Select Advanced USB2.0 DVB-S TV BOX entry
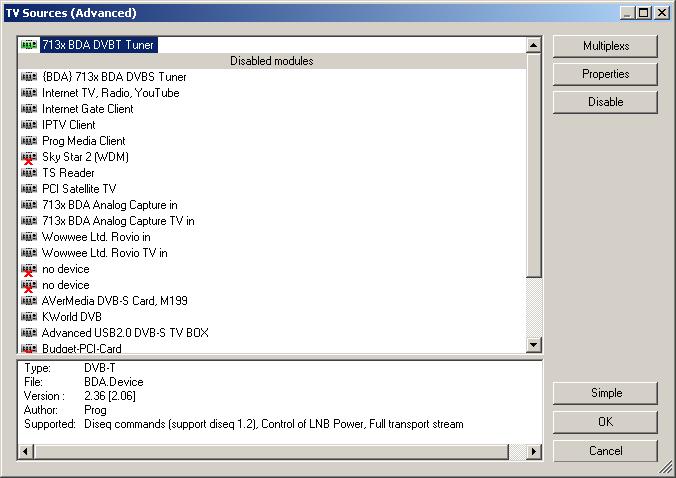This screenshot has width=676, height=478. click(x=124, y=333)
